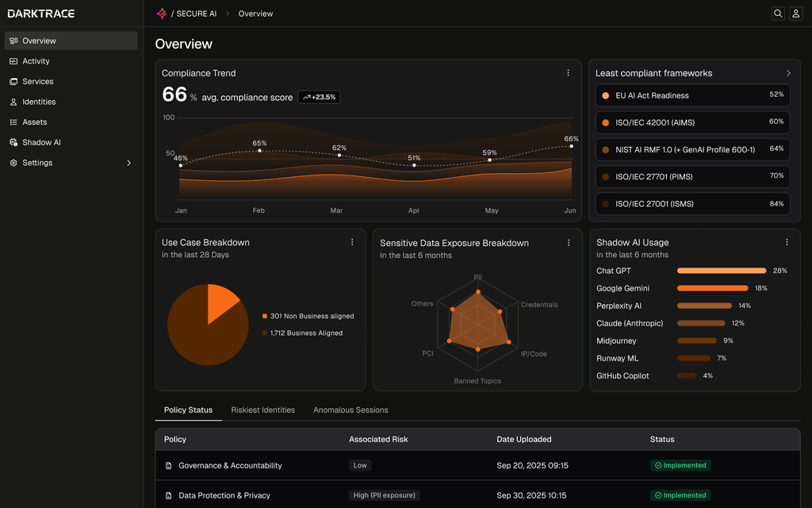
Task: Click the Overview sidebar icon
Action: pyautogui.click(x=13, y=40)
